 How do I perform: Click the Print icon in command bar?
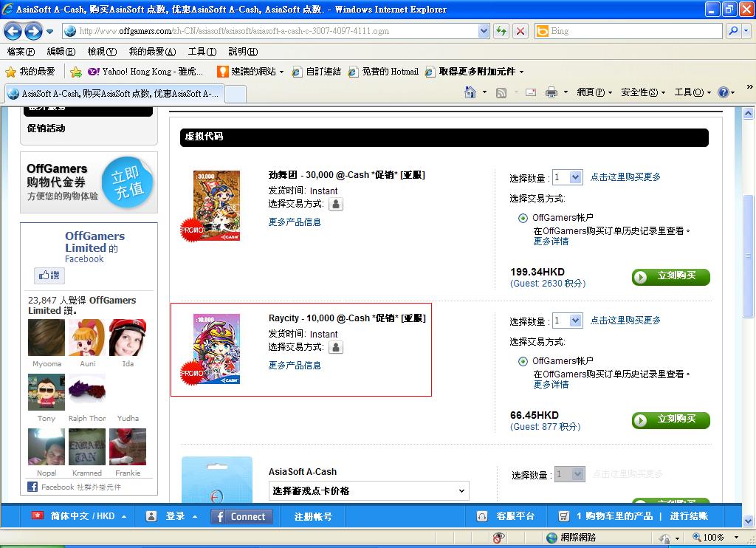(x=551, y=92)
